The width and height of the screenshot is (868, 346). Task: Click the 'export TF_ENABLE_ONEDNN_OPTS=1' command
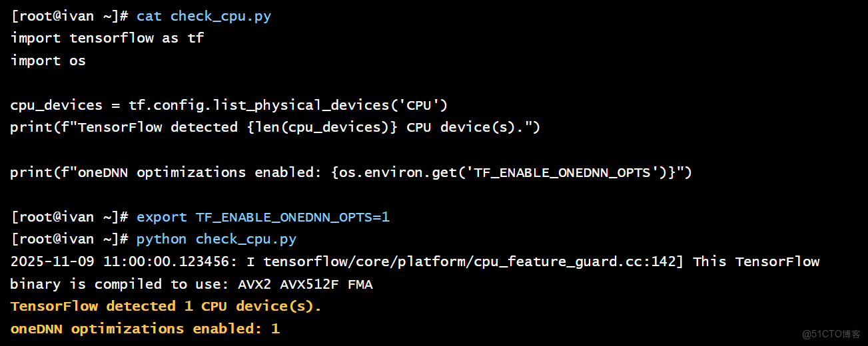(x=262, y=218)
